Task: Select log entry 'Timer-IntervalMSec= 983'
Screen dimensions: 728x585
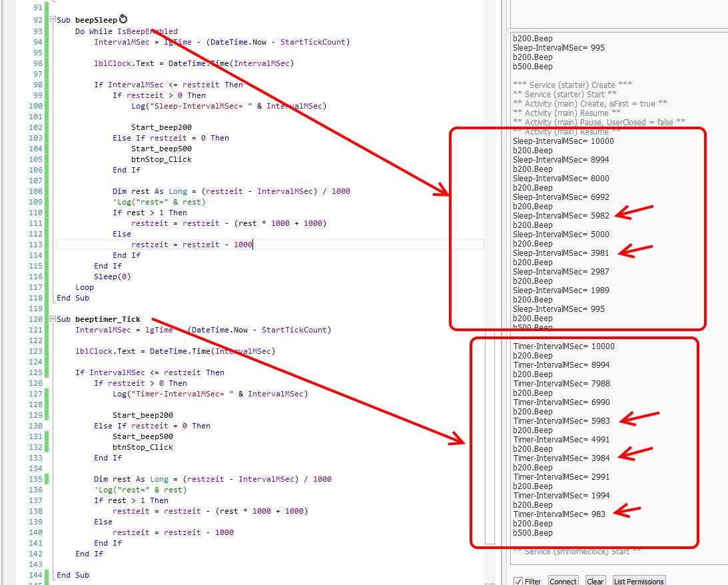Action: coord(559,514)
